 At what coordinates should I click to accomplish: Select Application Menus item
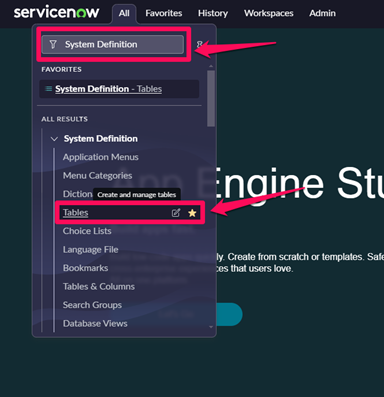(x=101, y=157)
